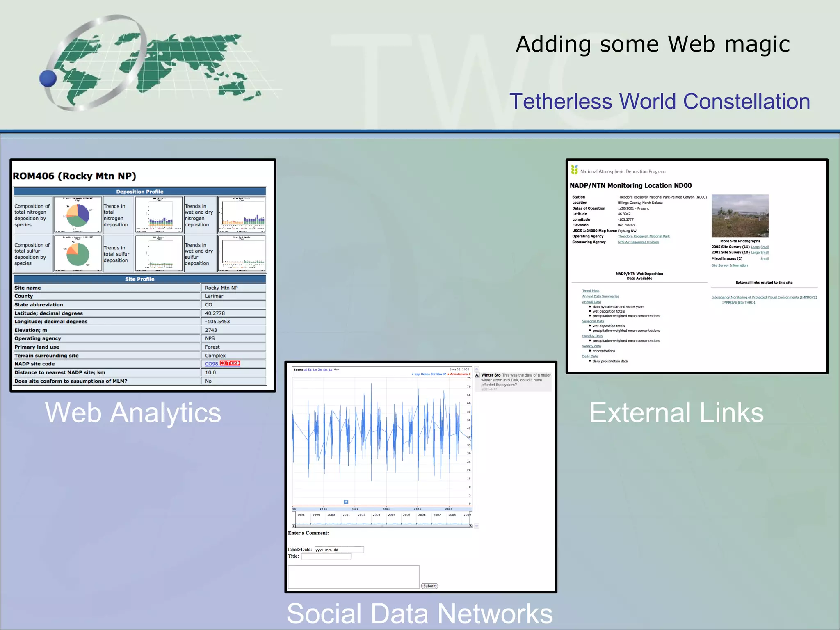This screenshot has width=840, height=630.
Task: Open sulfur composition pie chart thumbnail
Action: (78, 253)
